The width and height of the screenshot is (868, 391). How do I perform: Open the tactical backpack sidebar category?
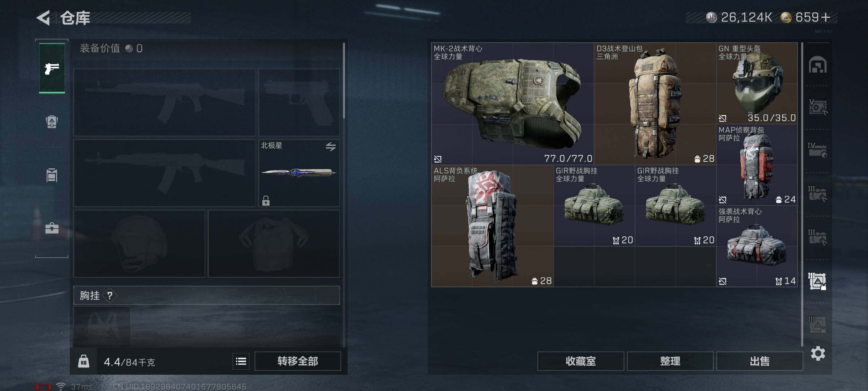tap(52, 121)
